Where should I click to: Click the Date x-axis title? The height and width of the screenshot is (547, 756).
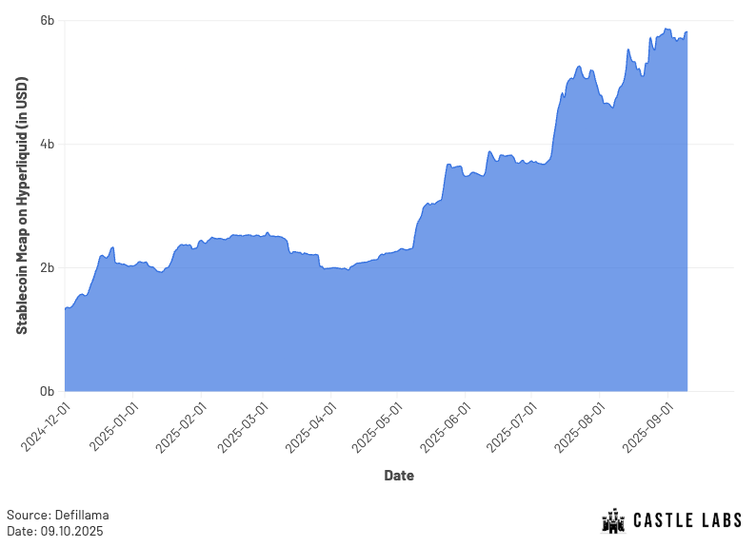click(x=399, y=476)
